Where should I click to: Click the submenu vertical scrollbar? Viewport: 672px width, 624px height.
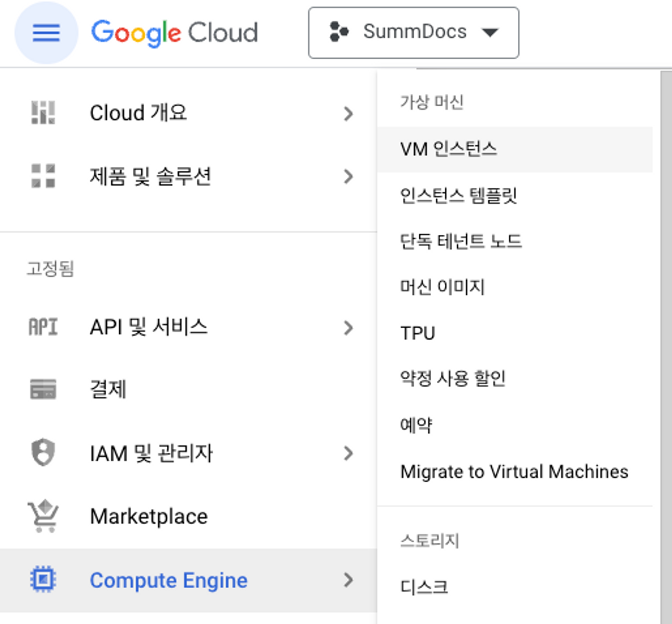click(666, 343)
